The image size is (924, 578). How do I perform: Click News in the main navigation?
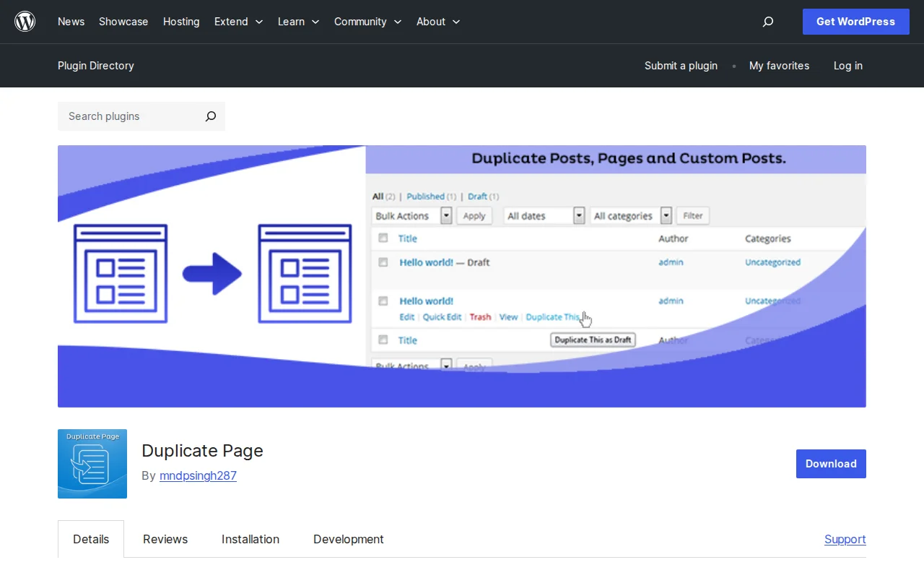click(x=71, y=22)
